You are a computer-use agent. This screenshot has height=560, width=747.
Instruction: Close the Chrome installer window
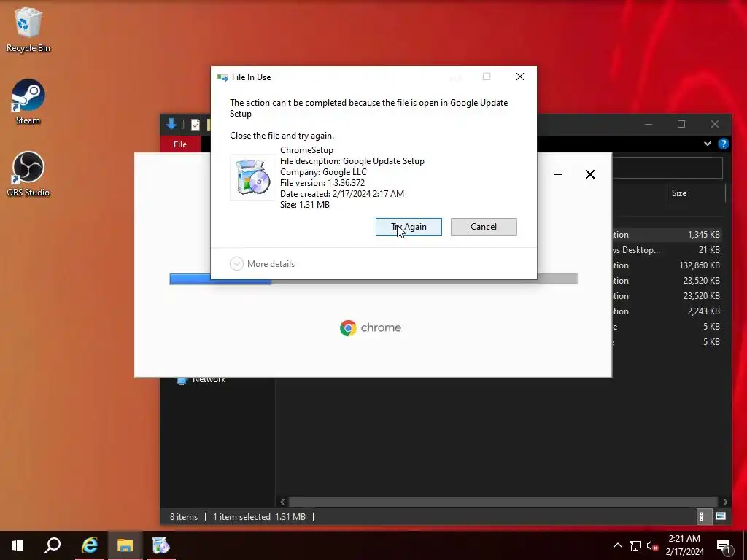pos(589,174)
